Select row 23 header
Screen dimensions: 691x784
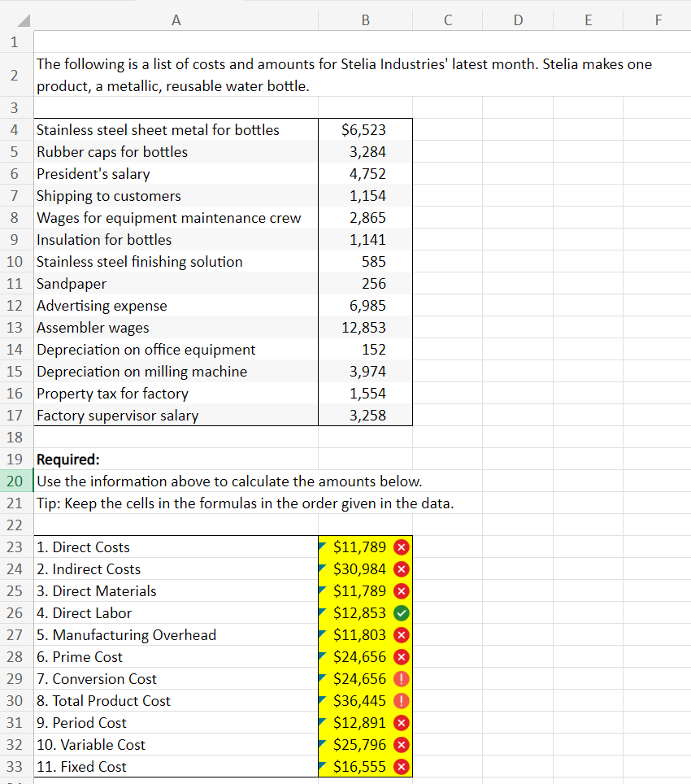pyautogui.click(x=16, y=547)
